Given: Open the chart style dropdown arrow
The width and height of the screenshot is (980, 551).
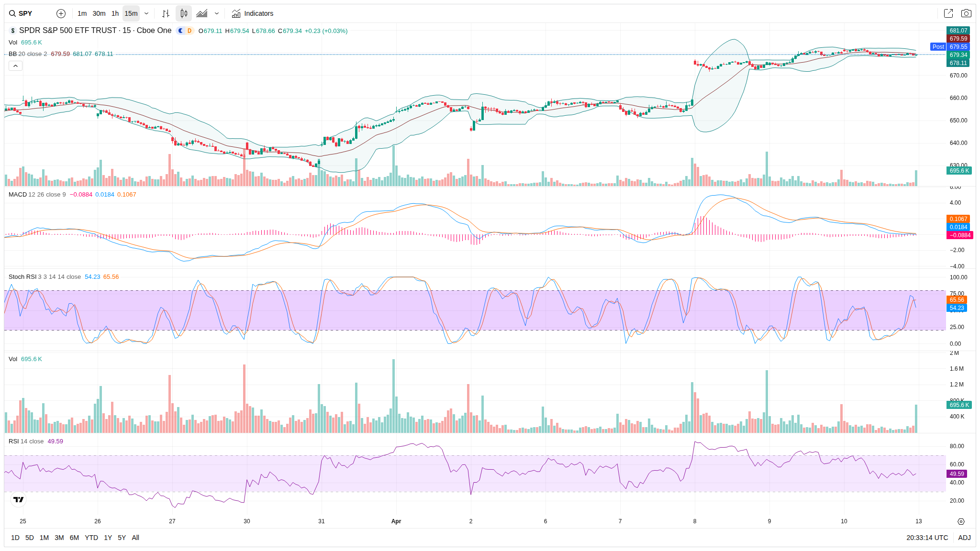Looking at the screenshot, I should 217,13.
